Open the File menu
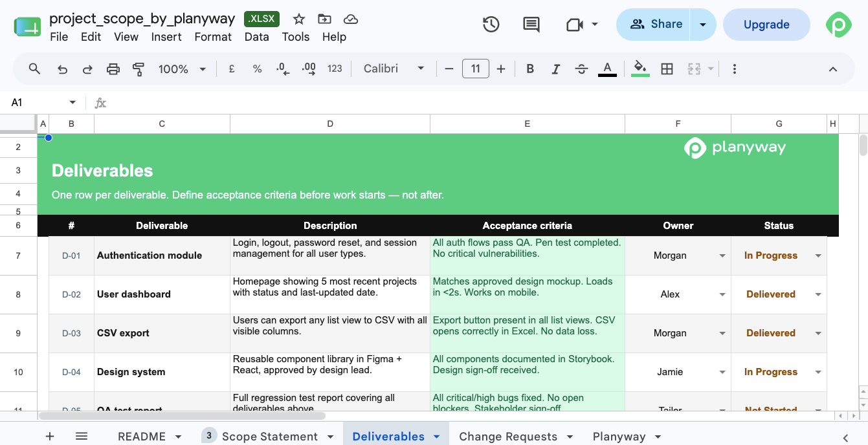 (59, 37)
